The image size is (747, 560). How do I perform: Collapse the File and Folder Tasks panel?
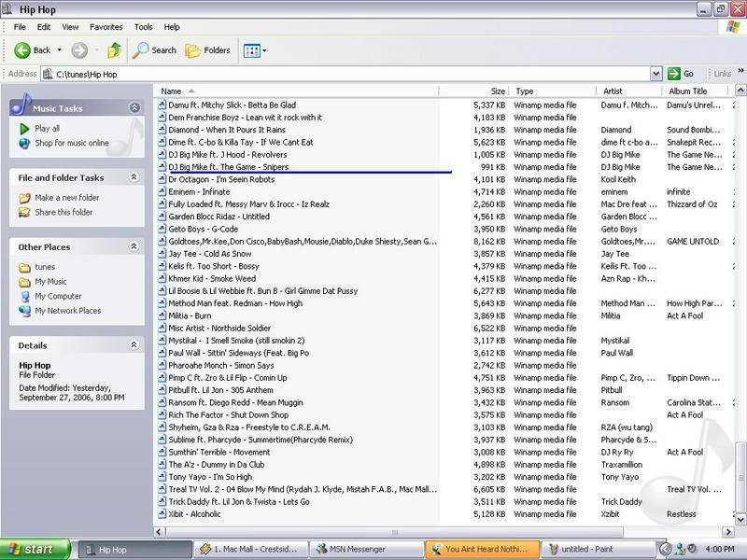134,177
